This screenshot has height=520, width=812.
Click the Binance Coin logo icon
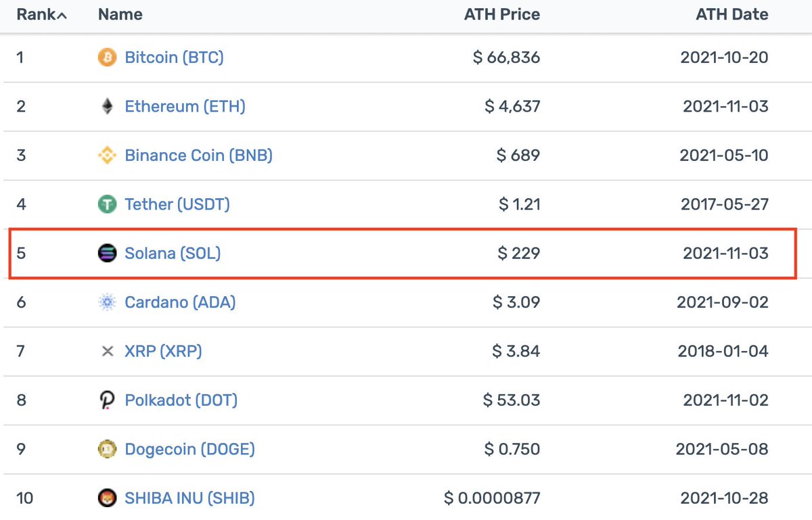pyautogui.click(x=107, y=156)
